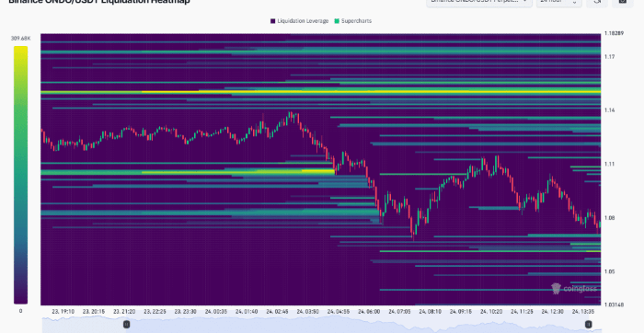Click the 1.05 price axis label
Screen dimensions: 644x333
click(609, 271)
